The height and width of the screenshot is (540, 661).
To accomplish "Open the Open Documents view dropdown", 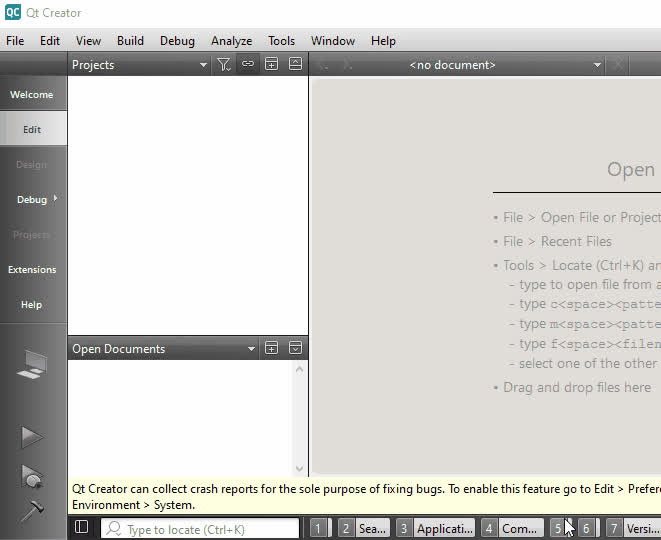I will [x=164, y=349].
